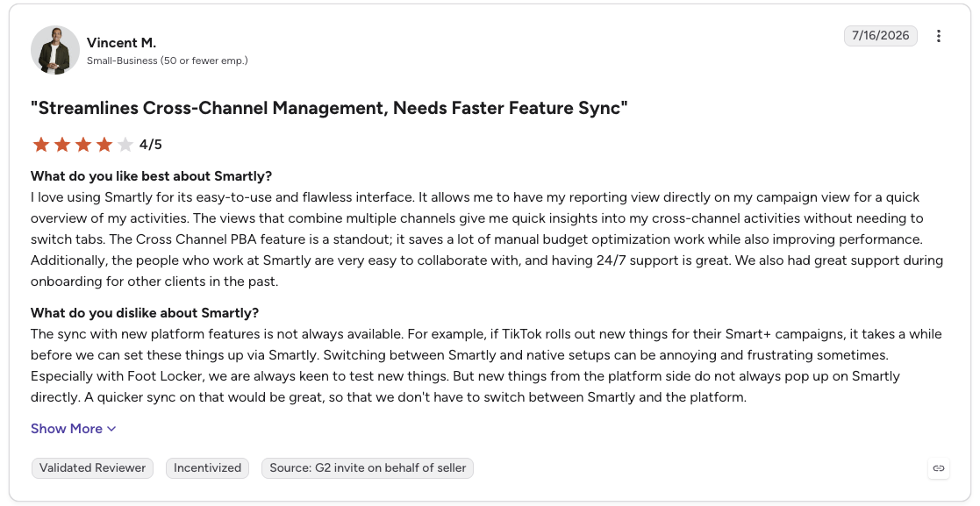
Task: Click the Validated Reviewer badge
Action: 92,468
